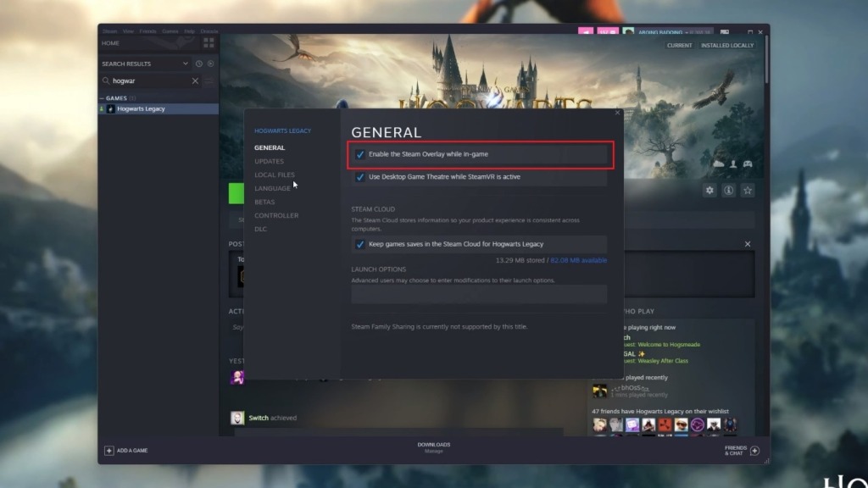
Task: Open the Friends menu
Action: pos(147,31)
